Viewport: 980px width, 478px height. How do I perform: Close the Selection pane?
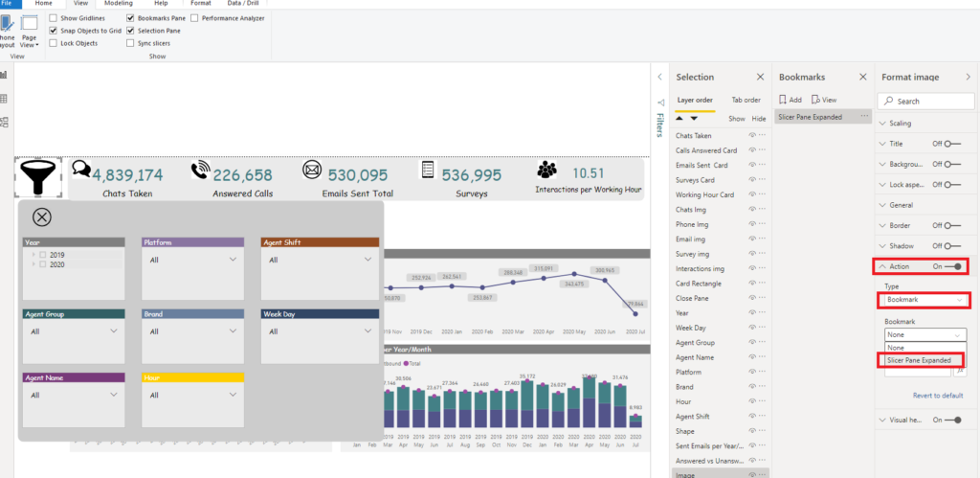point(760,77)
